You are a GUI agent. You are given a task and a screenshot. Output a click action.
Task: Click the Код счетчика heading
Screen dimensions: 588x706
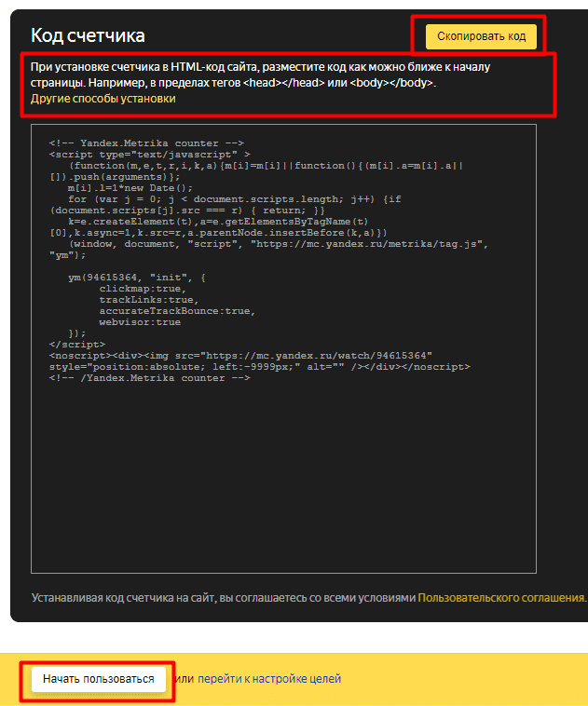(x=89, y=36)
